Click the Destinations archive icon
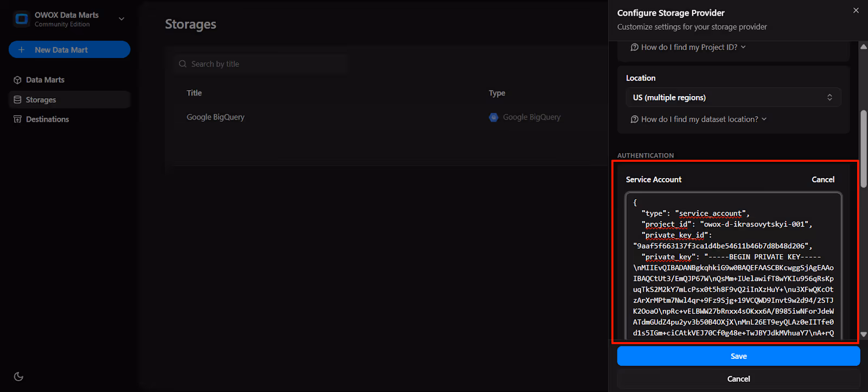The width and height of the screenshot is (868, 392). 17,119
